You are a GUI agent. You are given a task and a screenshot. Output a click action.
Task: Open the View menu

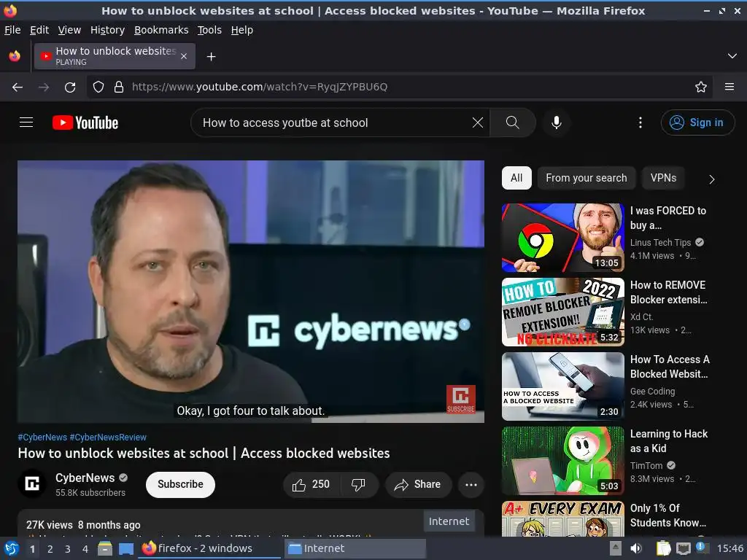69,30
